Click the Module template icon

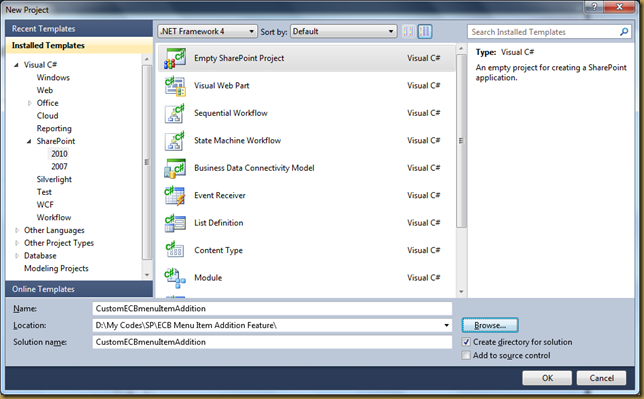[x=175, y=278]
